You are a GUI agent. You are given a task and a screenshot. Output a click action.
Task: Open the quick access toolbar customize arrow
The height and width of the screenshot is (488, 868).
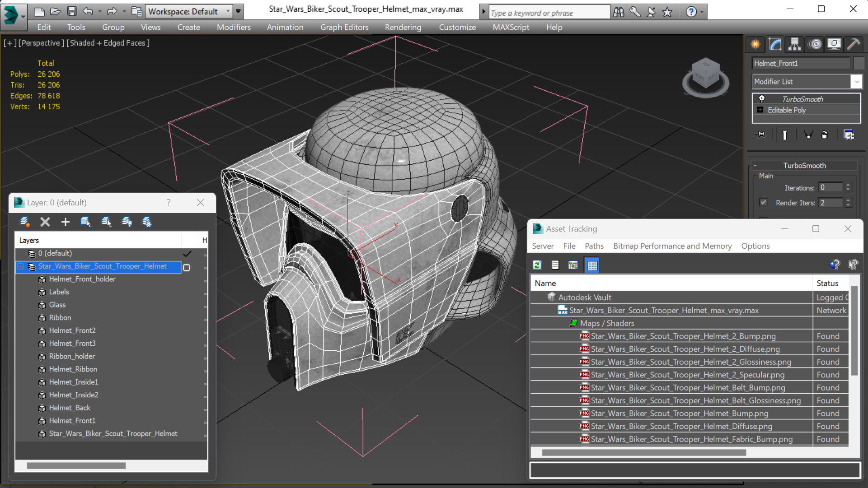click(238, 11)
